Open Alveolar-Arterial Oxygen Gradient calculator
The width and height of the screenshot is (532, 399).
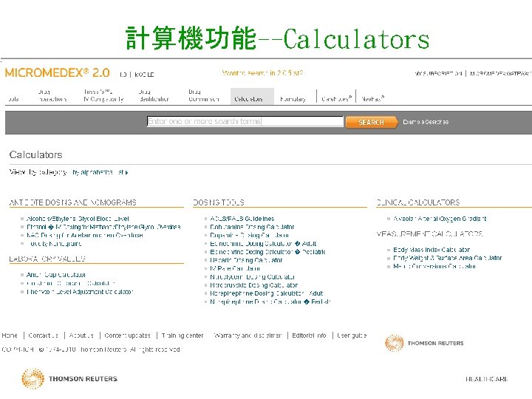(440, 219)
